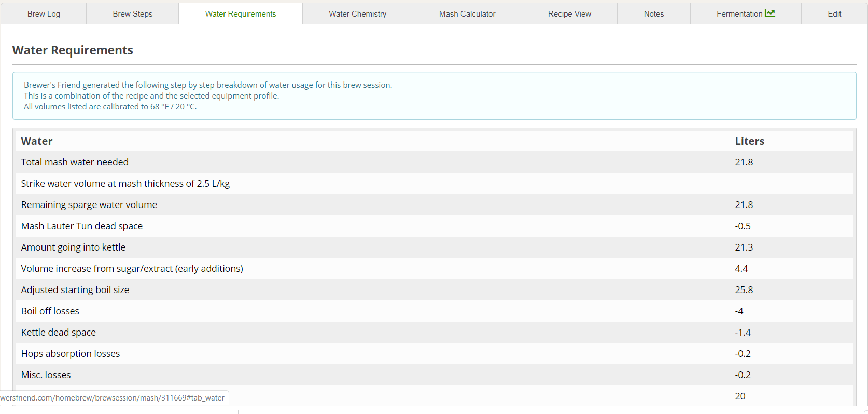868x414 pixels.
Task: Click 'Misc. losses' label
Action: 46,375
